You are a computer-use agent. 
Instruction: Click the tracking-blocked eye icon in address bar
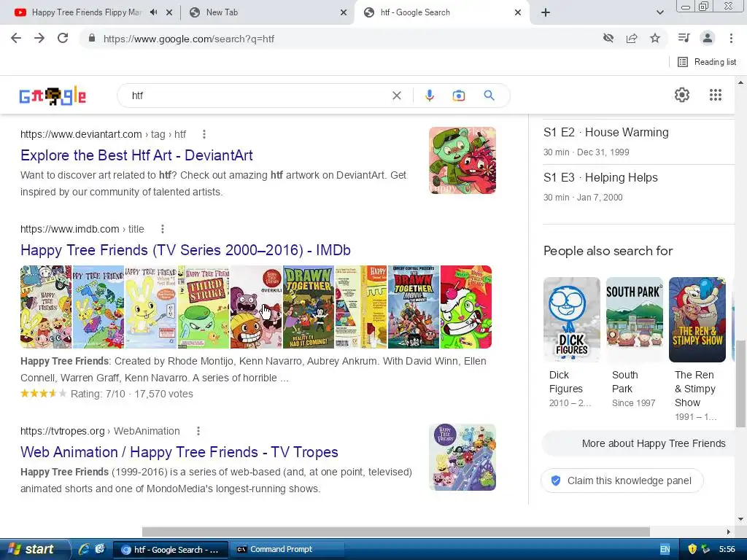[x=608, y=38]
